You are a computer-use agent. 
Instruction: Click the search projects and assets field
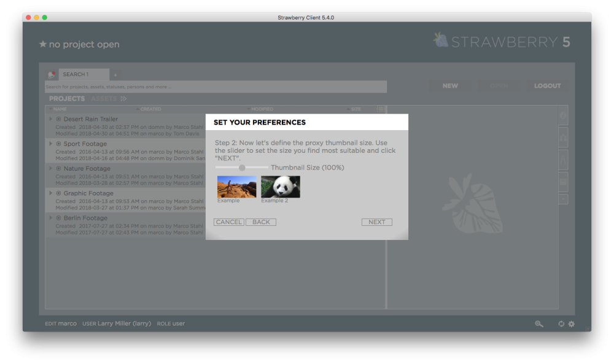(x=215, y=87)
